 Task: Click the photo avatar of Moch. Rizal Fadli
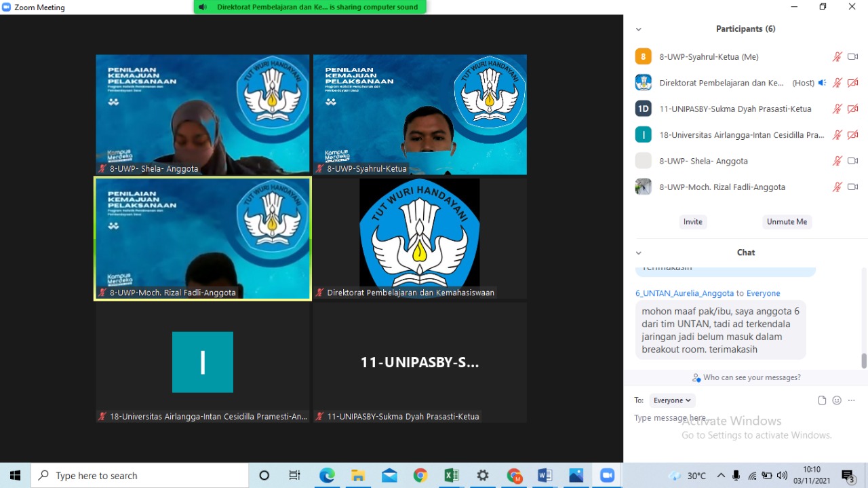[x=643, y=187]
